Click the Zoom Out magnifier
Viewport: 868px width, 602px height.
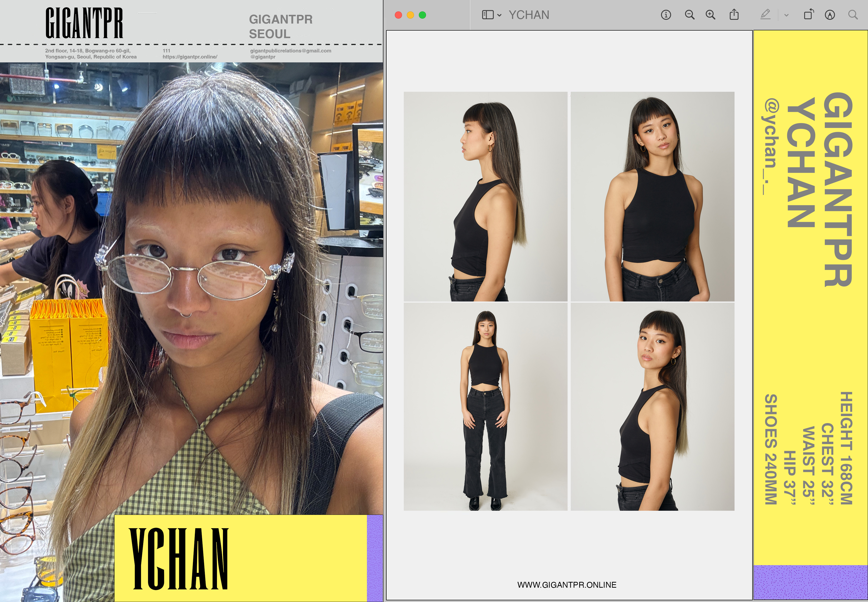[x=689, y=15]
